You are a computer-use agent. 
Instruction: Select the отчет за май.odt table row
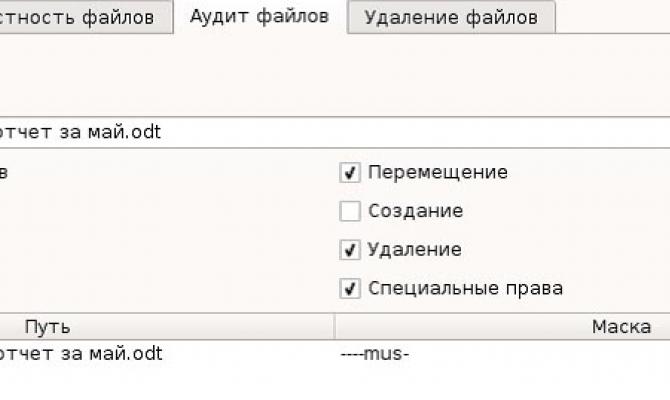(x=80, y=354)
